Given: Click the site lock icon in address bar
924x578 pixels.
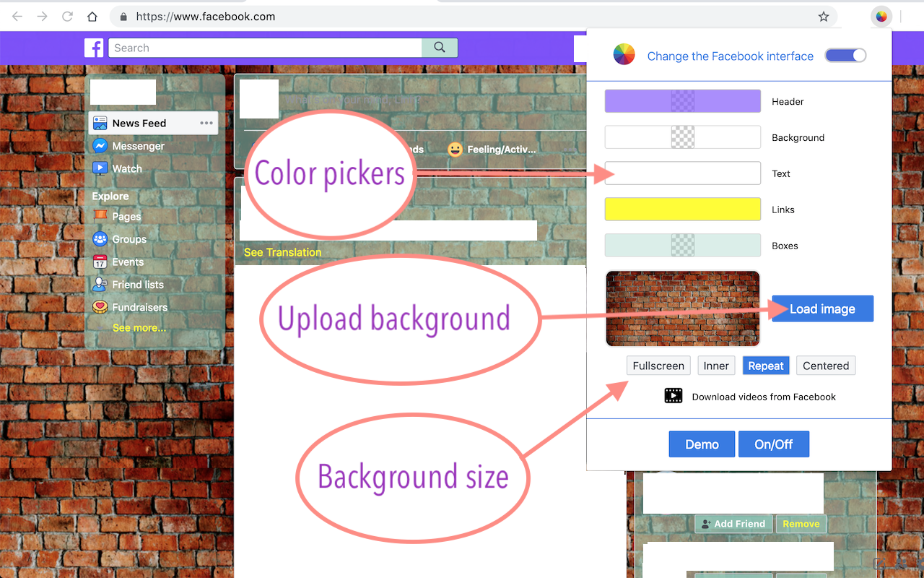Looking at the screenshot, I should (x=123, y=17).
